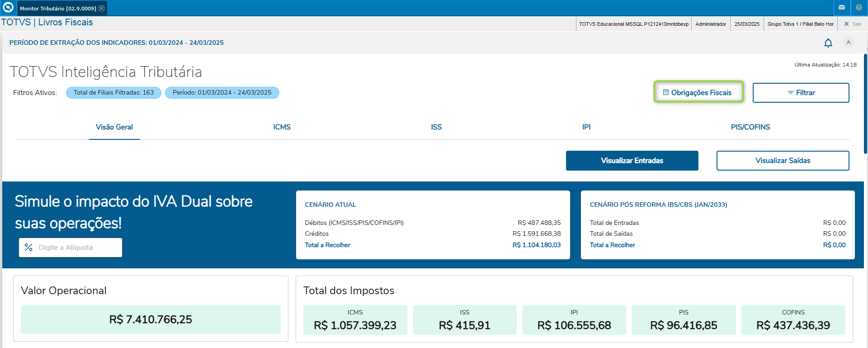Click the COFINS total R$ 437.436,39
Viewport: 868px width, 348px height.
click(793, 325)
